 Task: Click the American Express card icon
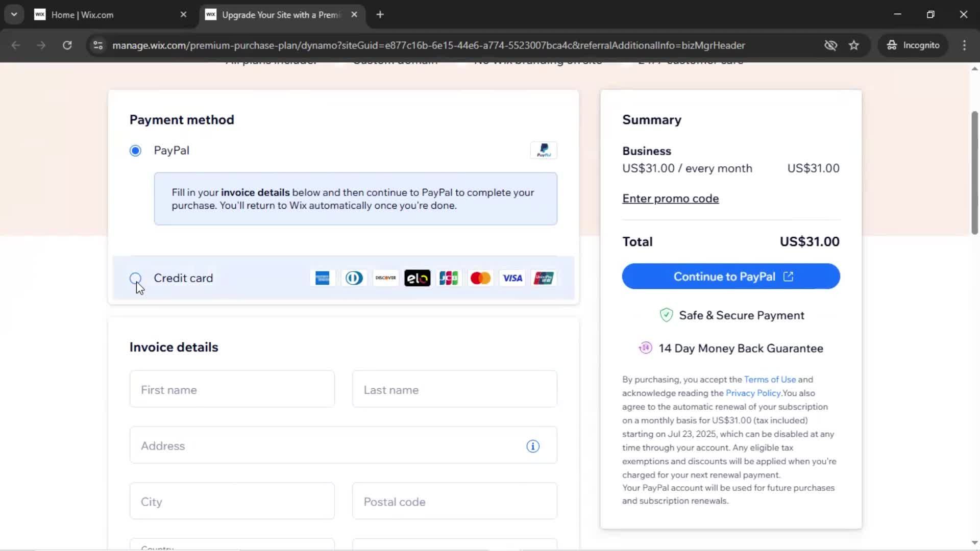click(x=323, y=278)
